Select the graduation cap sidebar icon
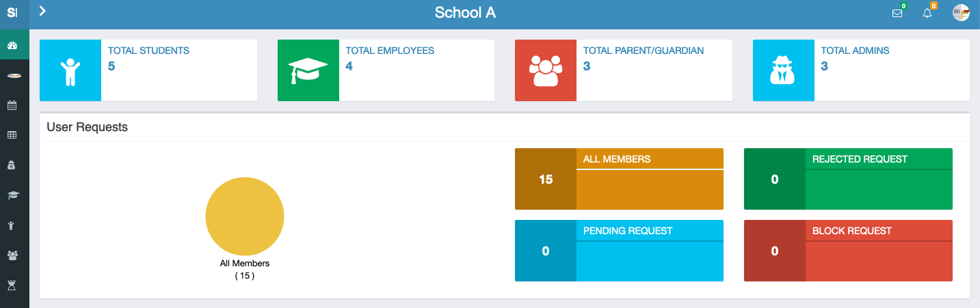This screenshot has width=980, height=308. point(12,195)
